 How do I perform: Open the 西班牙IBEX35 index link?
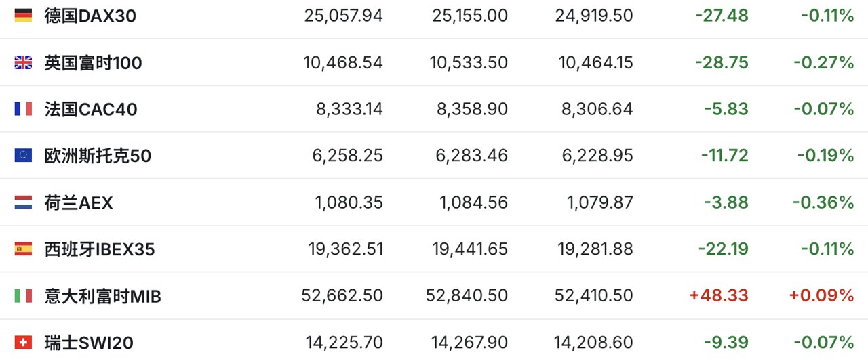[100, 249]
